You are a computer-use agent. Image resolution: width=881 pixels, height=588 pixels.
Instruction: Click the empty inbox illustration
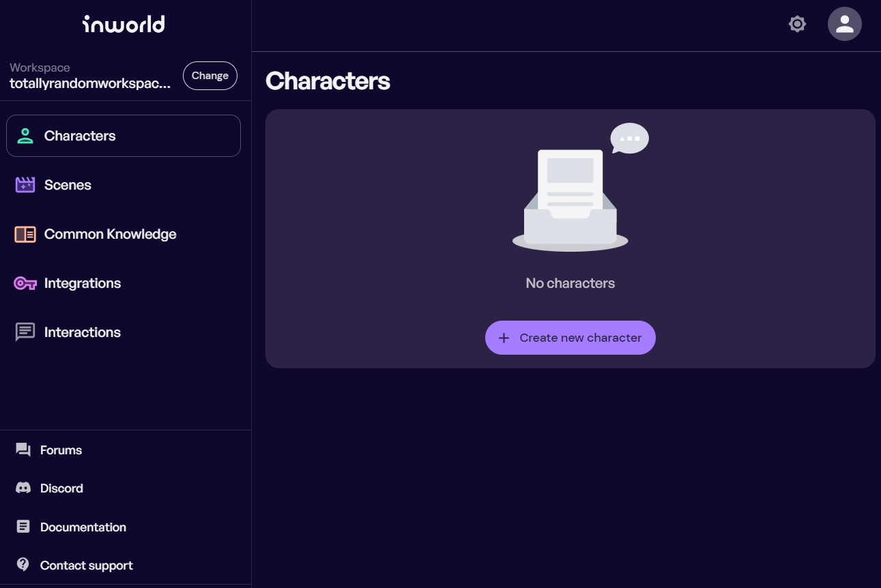click(571, 196)
